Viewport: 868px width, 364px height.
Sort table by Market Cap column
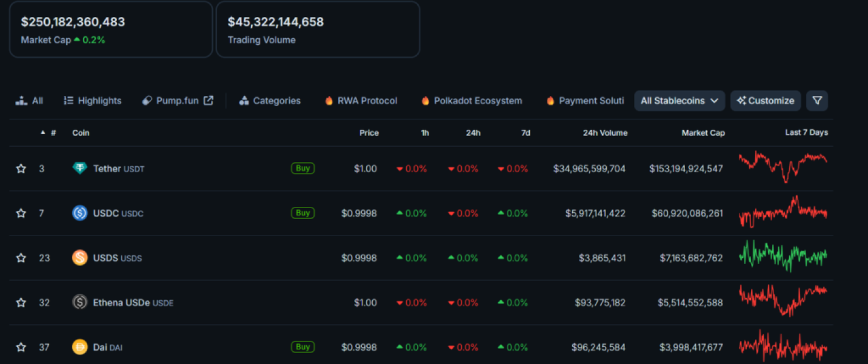pos(703,133)
